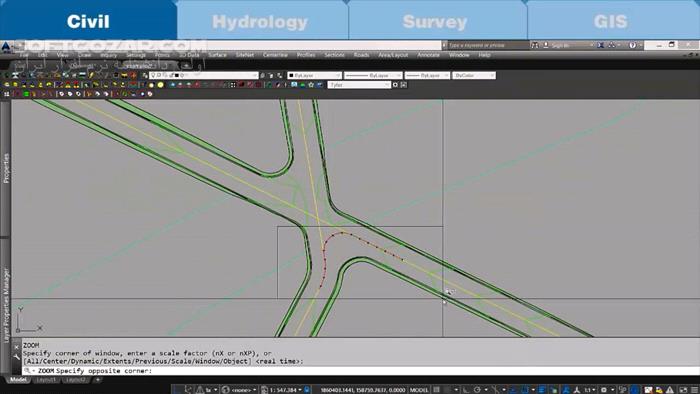Switch to the Layout2 tab
The image size is (700, 394).
[x=75, y=380]
